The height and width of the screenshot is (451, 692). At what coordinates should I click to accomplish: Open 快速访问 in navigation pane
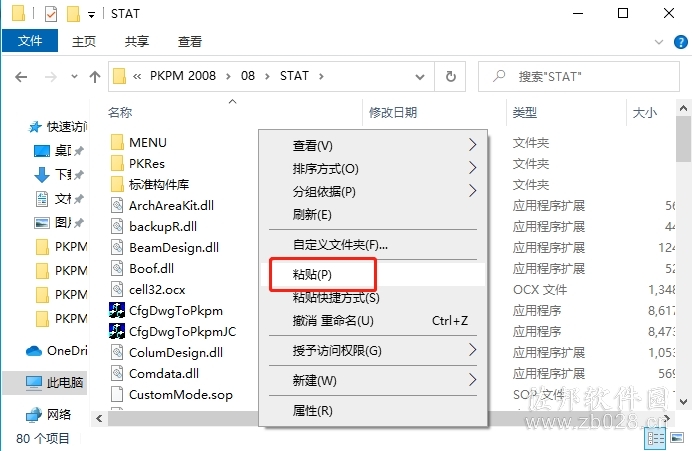point(57,127)
